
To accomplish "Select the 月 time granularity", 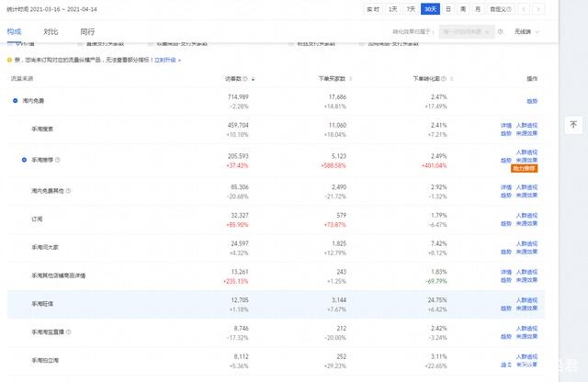I will click(x=478, y=9).
